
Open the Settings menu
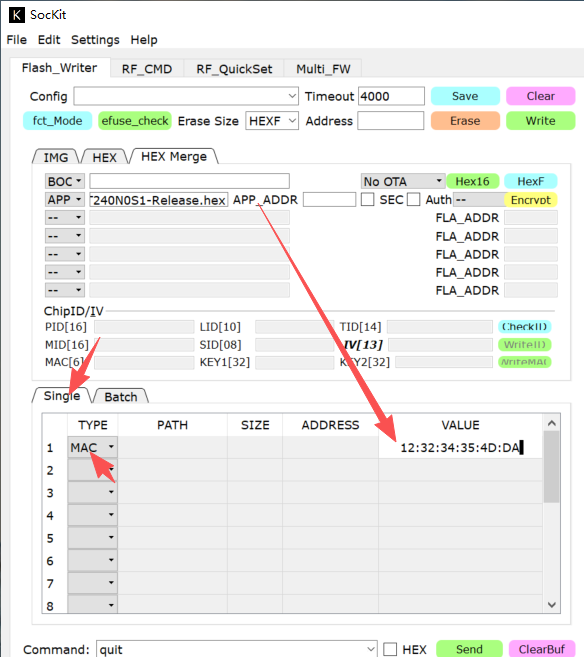(x=95, y=40)
